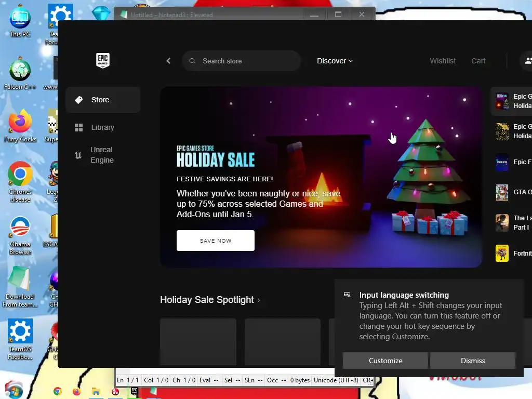Click the Notepad3 taskbar icon

point(153,391)
